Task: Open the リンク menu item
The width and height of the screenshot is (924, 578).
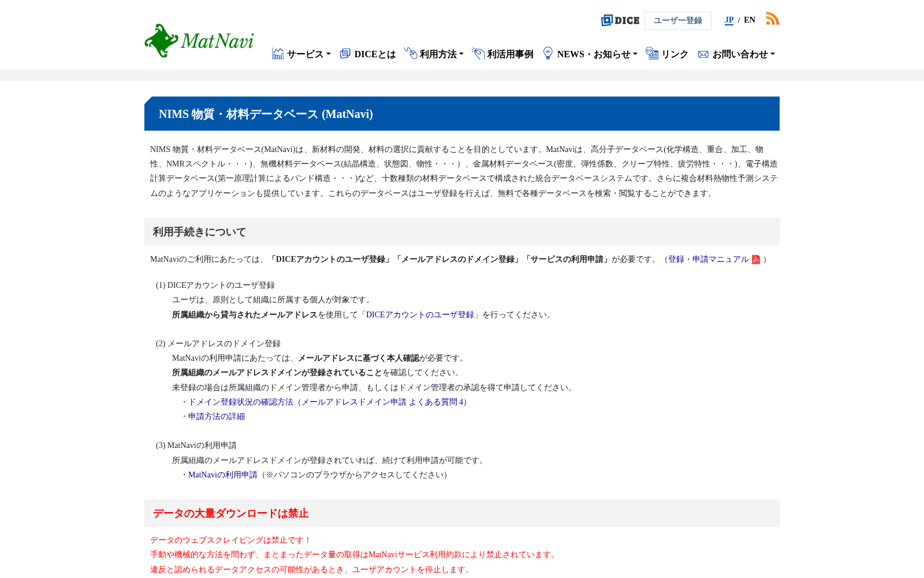Action: pos(675,54)
